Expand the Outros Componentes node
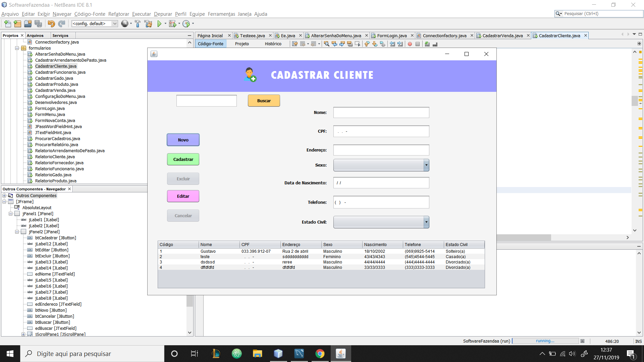Screen dimensions: 644x362 click(x=4, y=196)
